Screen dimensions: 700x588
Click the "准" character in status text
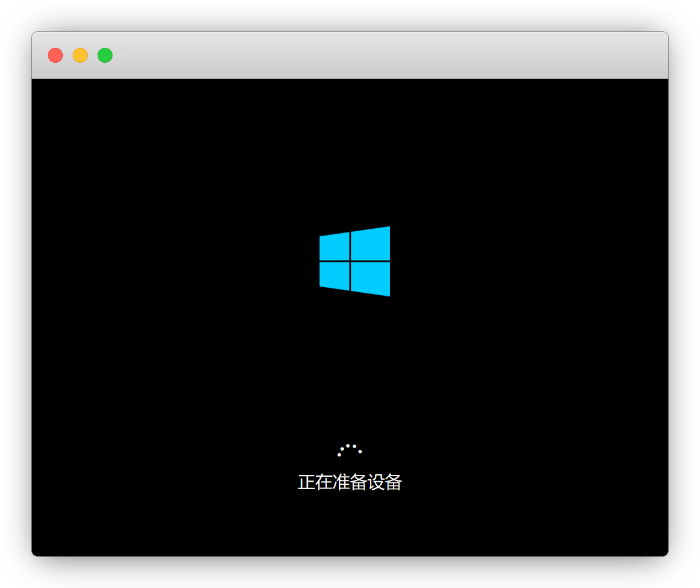(341, 482)
